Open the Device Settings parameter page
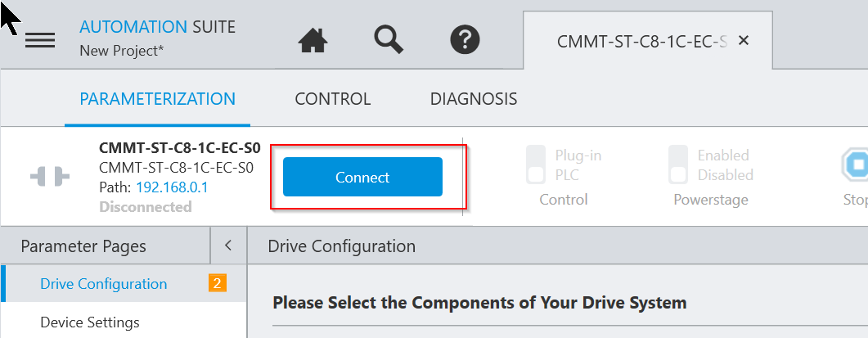Image resolution: width=868 pixels, height=338 pixels. pyautogui.click(x=90, y=322)
